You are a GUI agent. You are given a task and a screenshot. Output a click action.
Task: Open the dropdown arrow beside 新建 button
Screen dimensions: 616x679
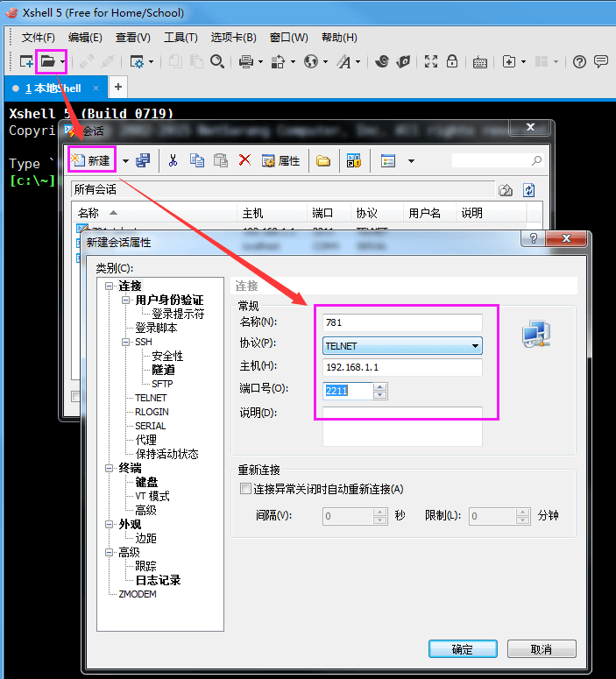coord(125,161)
